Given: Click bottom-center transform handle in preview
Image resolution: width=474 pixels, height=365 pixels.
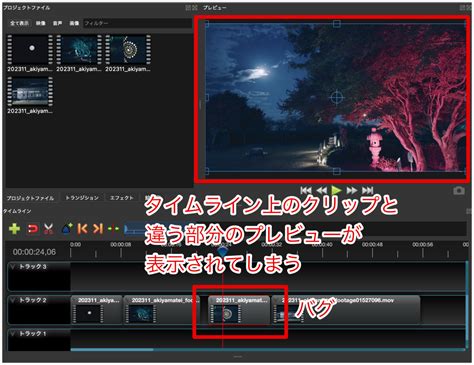Looking at the screenshot, I should [x=337, y=171].
